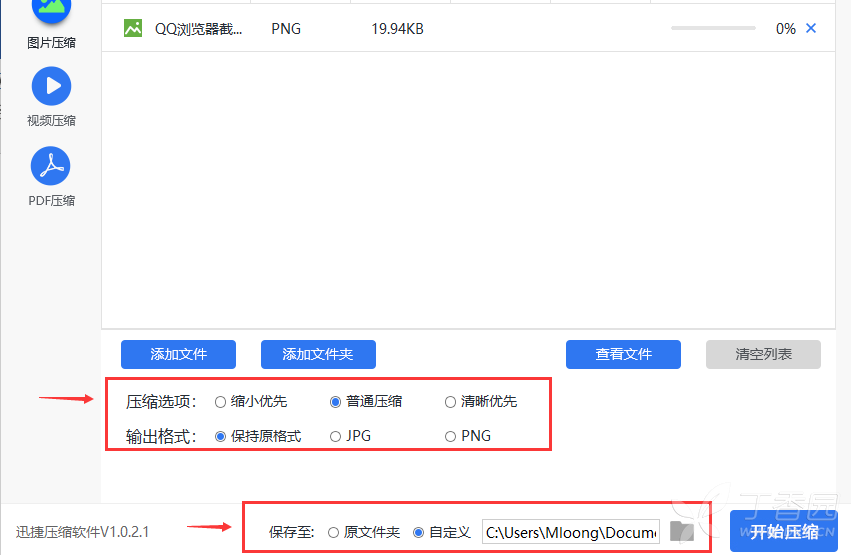Select the 普通压缩 radio option

click(x=335, y=402)
